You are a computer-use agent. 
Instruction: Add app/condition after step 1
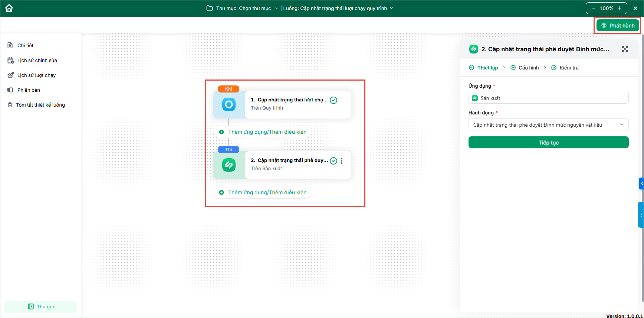click(263, 132)
